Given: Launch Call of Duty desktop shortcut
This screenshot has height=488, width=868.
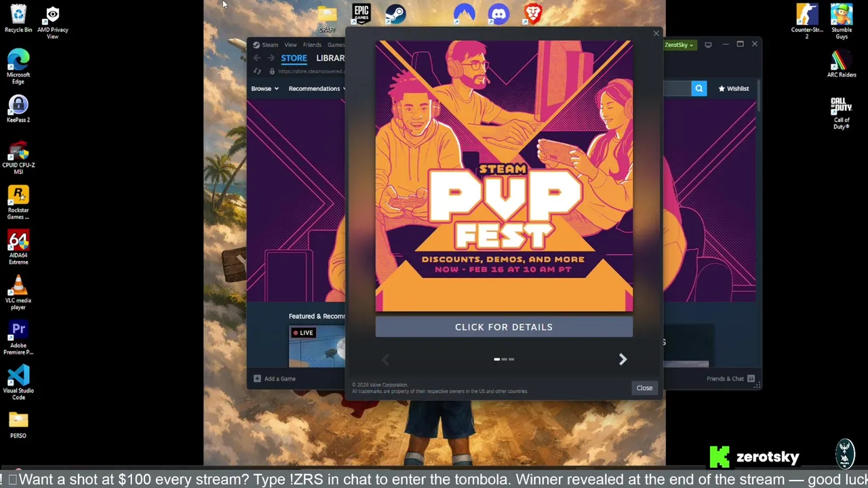Looking at the screenshot, I should pyautogui.click(x=842, y=113).
